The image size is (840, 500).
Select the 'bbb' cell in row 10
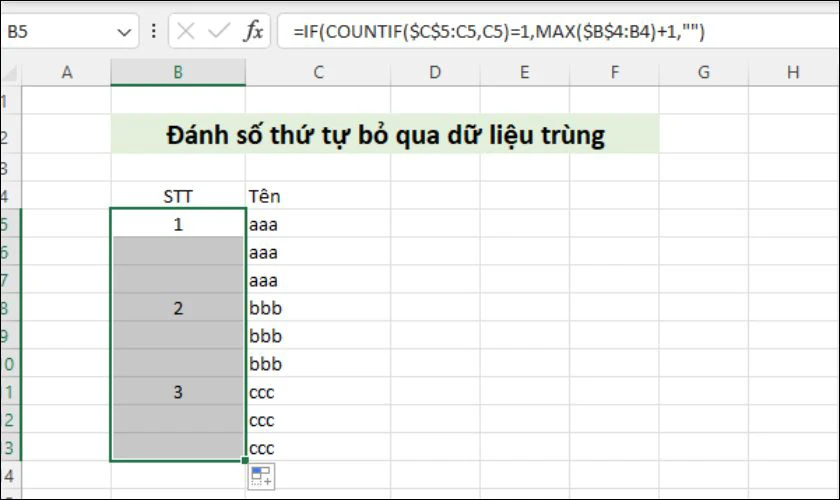[x=318, y=363]
